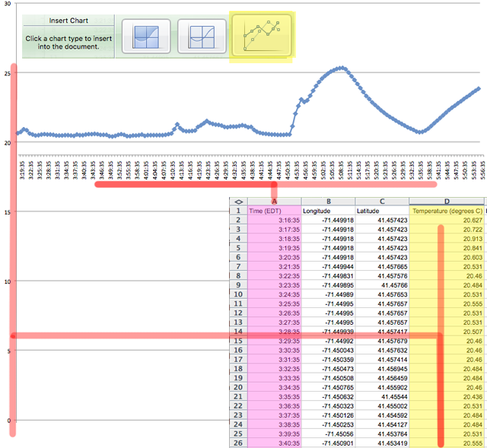Click the select-all corner of the spreadsheet
The image size is (487, 448).
pos(238,200)
